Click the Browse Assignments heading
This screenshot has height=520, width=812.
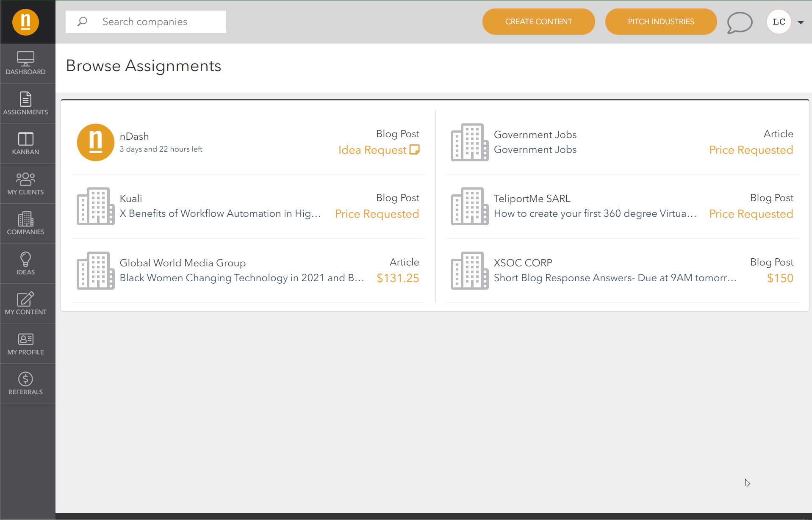coord(144,66)
